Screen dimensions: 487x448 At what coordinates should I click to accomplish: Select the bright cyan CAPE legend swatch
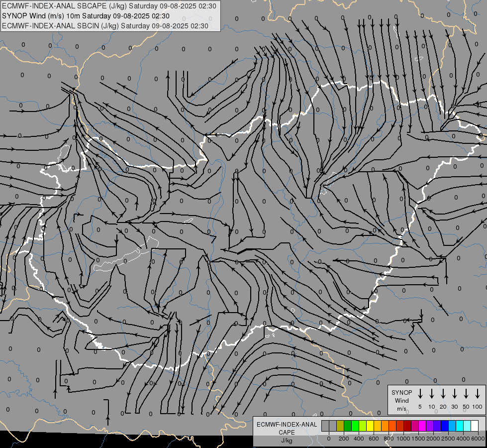click(x=459, y=426)
